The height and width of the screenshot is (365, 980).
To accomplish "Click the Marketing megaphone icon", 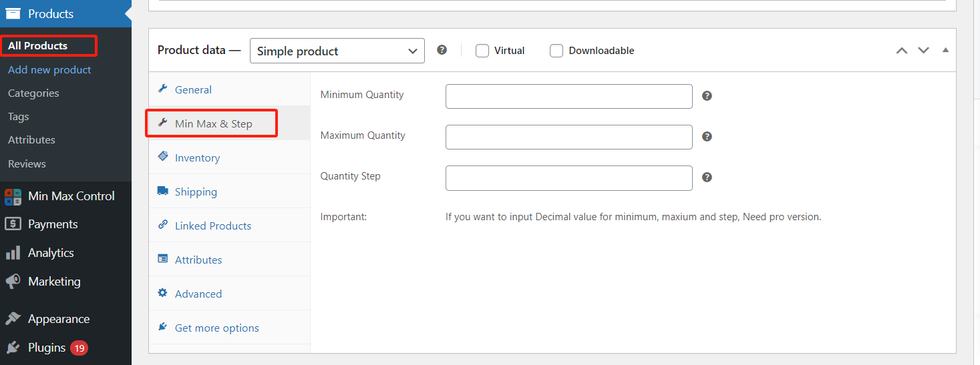I will click(x=13, y=282).
